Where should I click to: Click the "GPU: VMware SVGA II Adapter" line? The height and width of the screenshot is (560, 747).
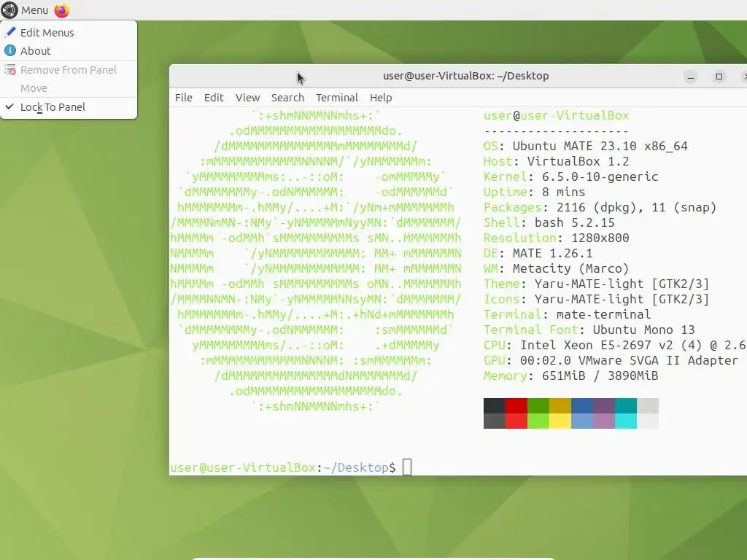611,360
